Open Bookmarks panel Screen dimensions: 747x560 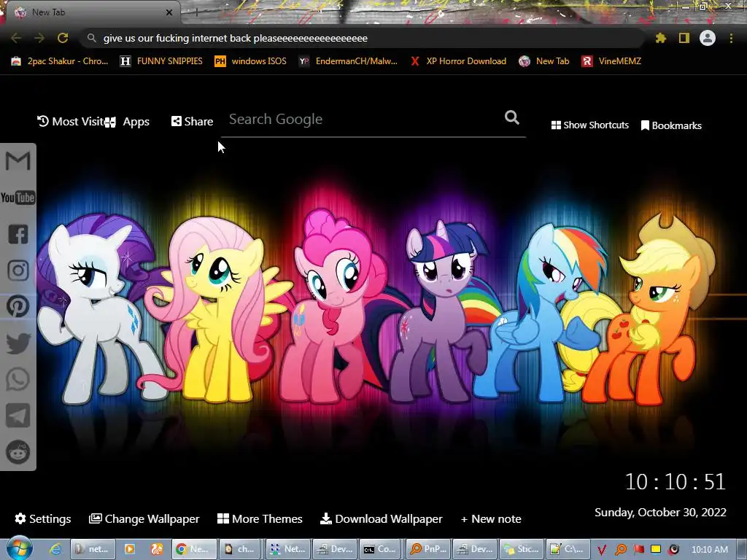[x=671, y=125]
